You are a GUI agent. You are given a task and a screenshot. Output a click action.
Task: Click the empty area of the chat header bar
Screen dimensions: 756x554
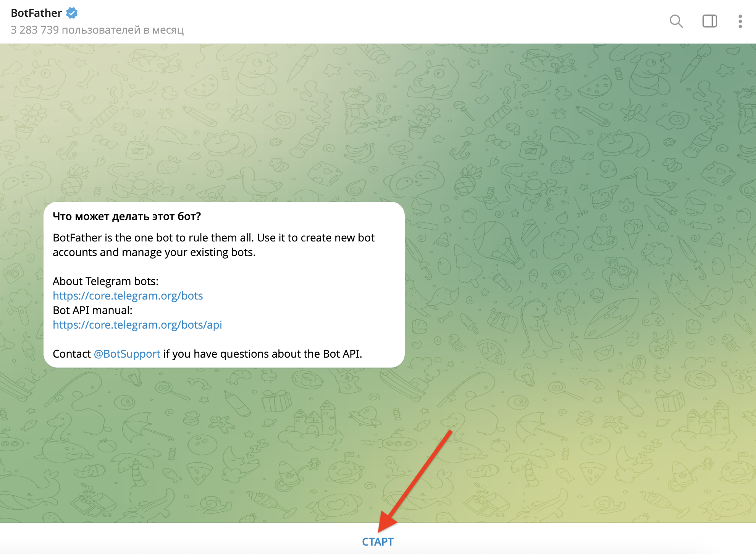coord(420,21)
